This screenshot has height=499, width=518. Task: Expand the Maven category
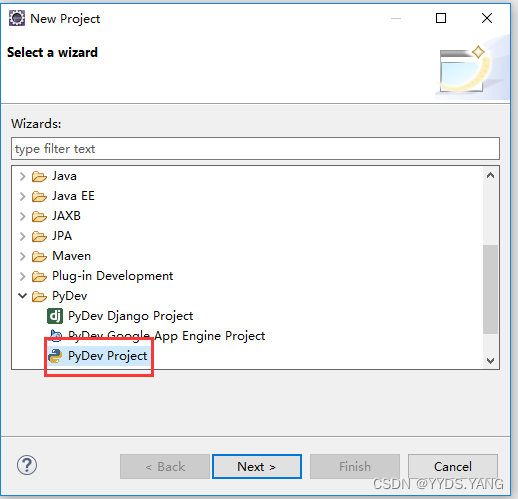click(22, 256)
